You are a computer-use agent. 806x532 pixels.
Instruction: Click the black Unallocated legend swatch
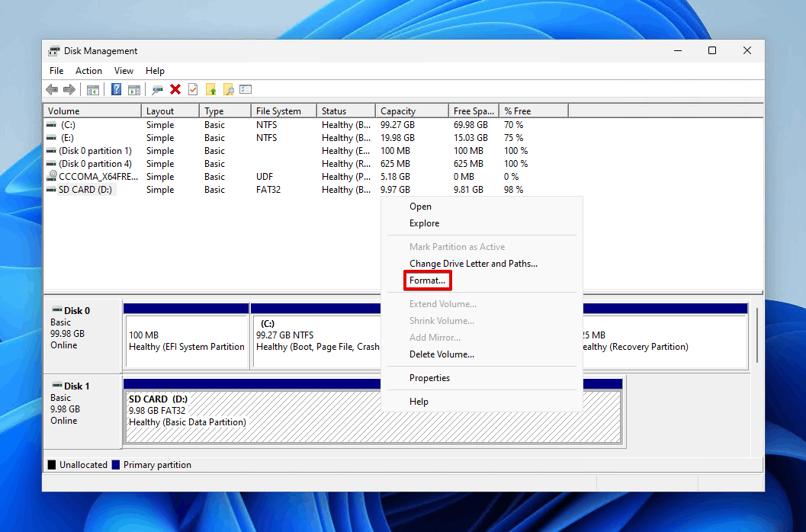pos(51,465)
